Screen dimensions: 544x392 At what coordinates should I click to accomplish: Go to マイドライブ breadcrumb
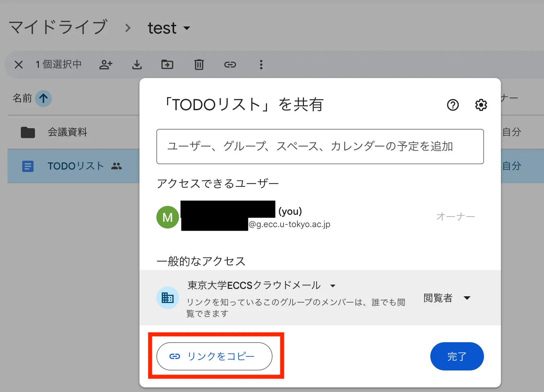pos(58,27)
